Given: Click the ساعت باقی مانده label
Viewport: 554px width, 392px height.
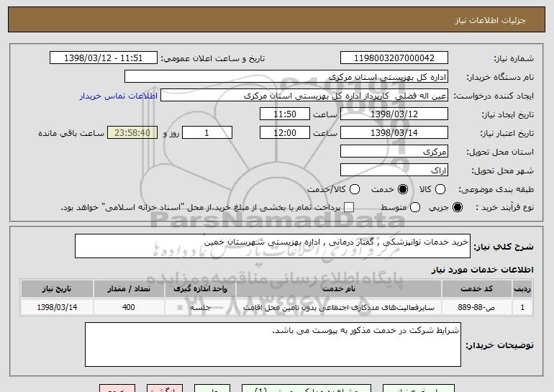Looking at the screenshot, I should point(71,134).
